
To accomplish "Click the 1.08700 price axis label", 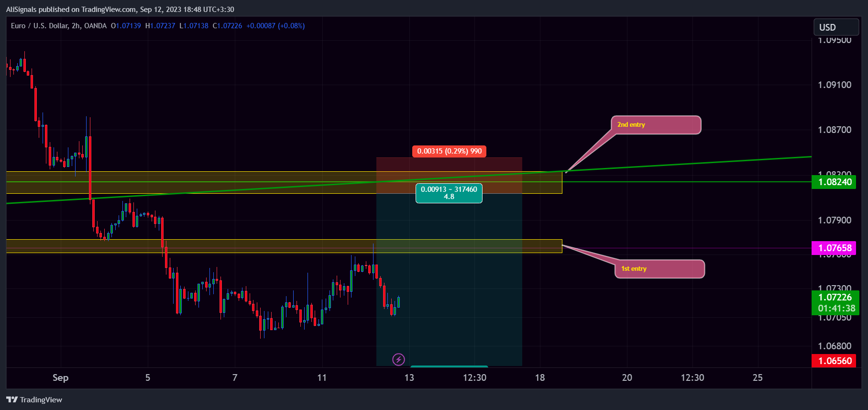I will click(835, 130).
